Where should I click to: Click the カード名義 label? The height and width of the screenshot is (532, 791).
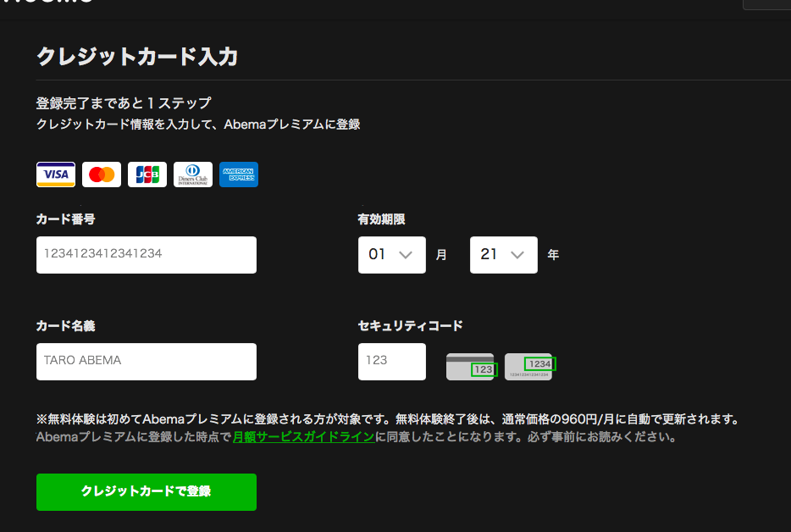(x=65, y=325)
